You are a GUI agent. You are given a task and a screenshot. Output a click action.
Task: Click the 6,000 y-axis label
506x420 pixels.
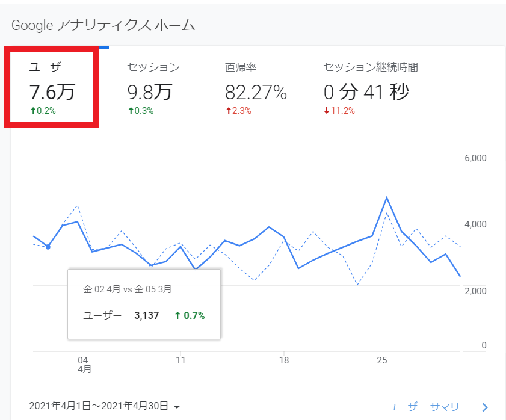click(475, 158)
